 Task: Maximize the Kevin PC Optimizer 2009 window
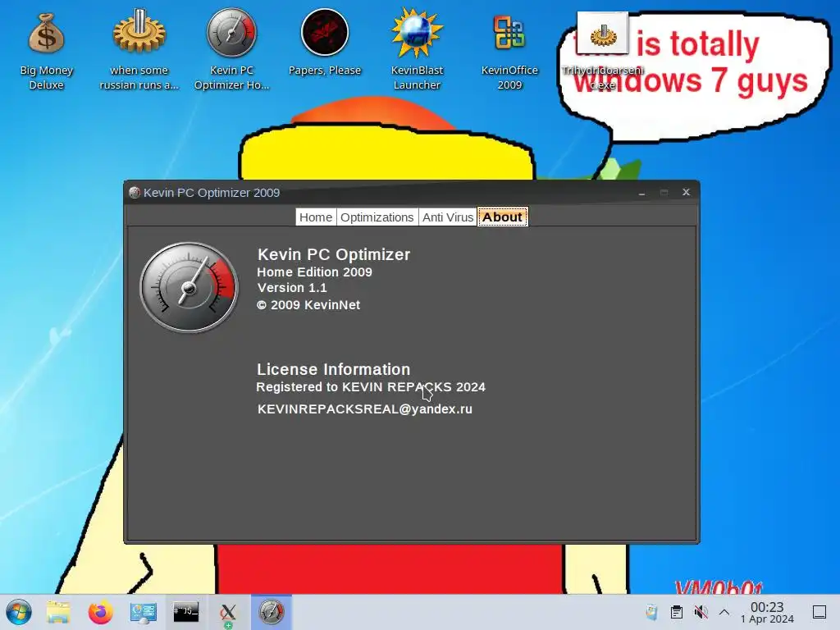[664, 193]
